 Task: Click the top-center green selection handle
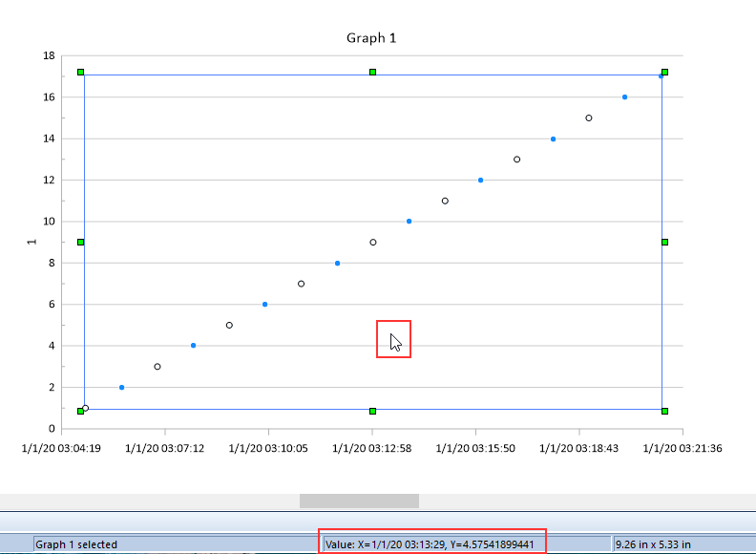(x=373, y=73)
